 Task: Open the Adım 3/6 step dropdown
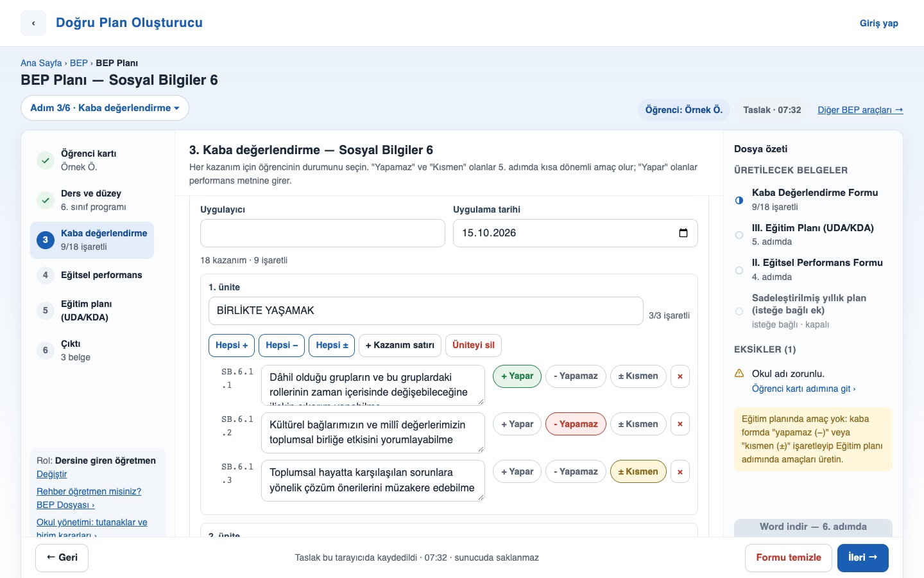[105, 108]
